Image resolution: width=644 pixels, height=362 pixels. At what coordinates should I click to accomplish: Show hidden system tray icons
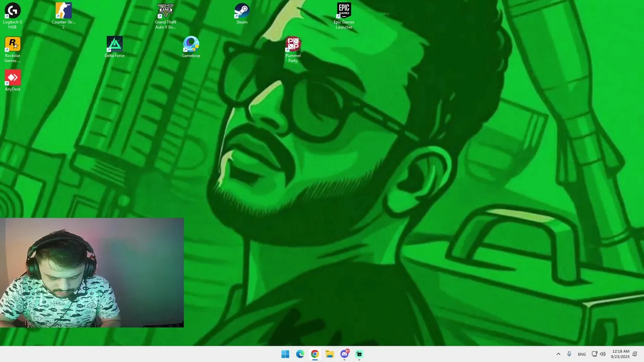tap(558, 354)
